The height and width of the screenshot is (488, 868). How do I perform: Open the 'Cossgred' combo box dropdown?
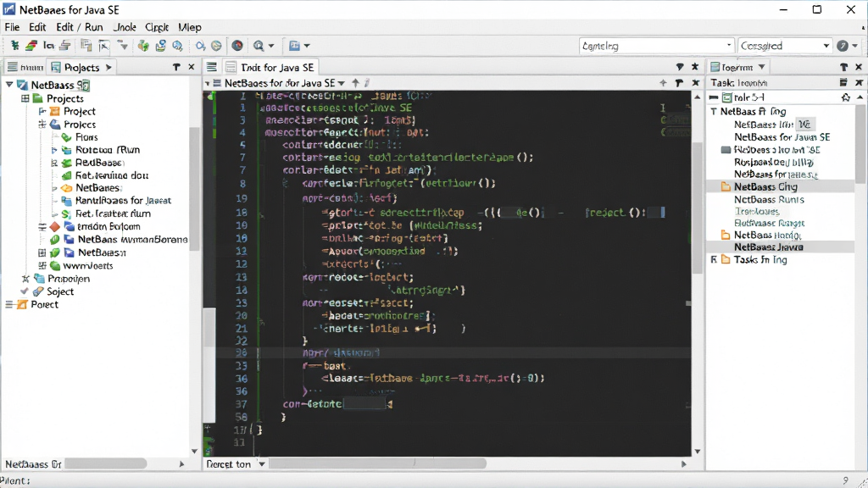pyautogui.click(x=826, y=46)
